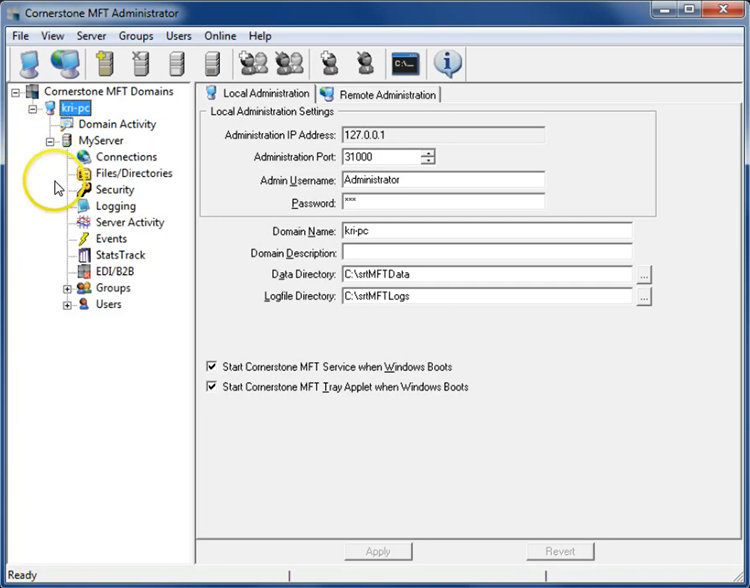Collapse the Cornerstone MFT Domains root
The width and height of the screenshot is (750, 588).
coord(16,92)
